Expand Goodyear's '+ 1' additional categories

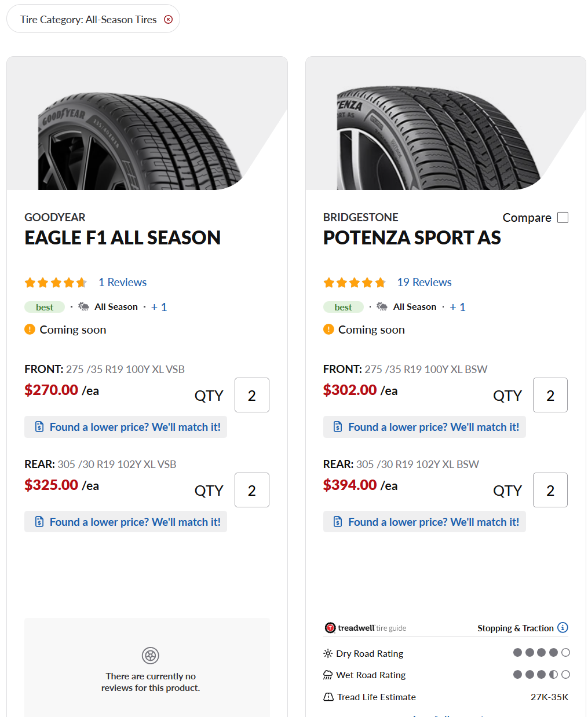[159, 307]
